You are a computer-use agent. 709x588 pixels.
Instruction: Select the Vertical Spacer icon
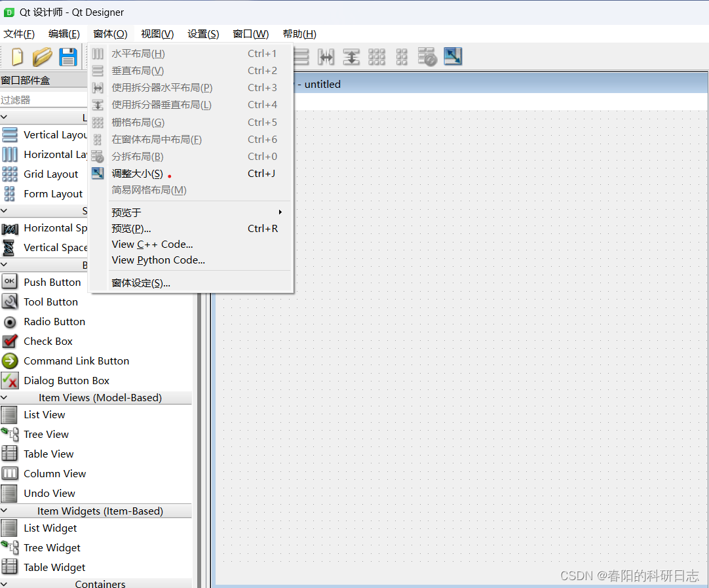(9, 248)
